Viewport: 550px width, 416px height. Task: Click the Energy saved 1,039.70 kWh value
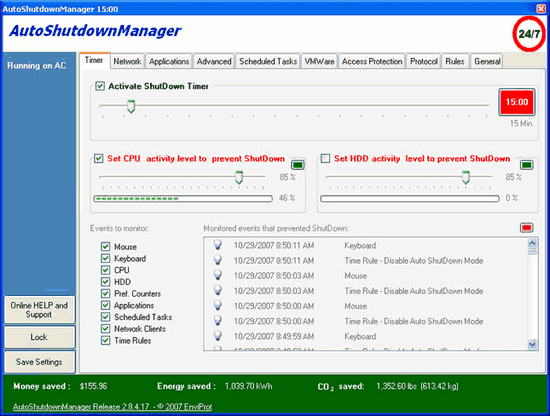coord(248,386)
